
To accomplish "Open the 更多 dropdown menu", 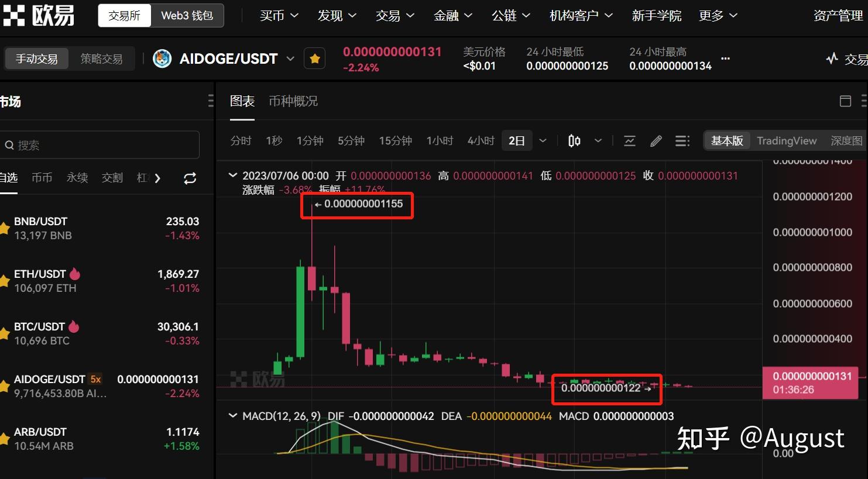I will (x=718, y=16).
